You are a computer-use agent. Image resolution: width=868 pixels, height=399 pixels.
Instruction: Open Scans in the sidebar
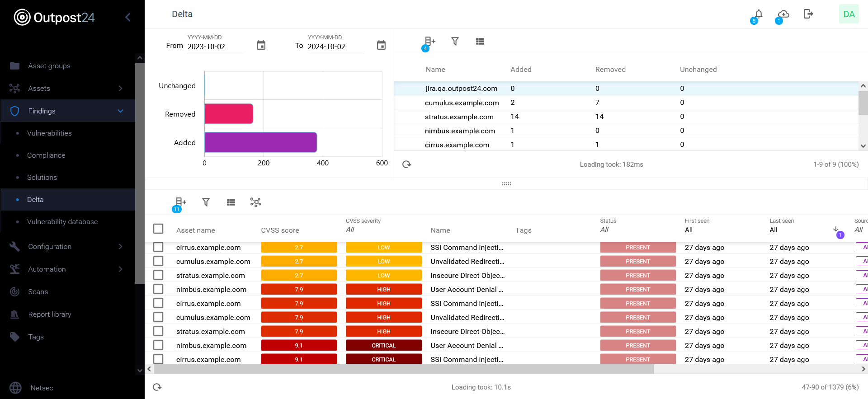[68, 292]
